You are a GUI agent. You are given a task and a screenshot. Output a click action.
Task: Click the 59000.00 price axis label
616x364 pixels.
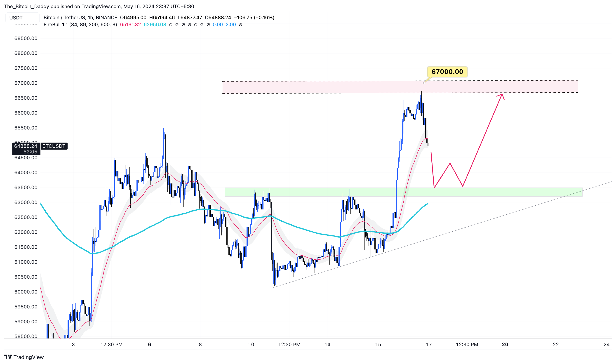[x=26, y=322]
